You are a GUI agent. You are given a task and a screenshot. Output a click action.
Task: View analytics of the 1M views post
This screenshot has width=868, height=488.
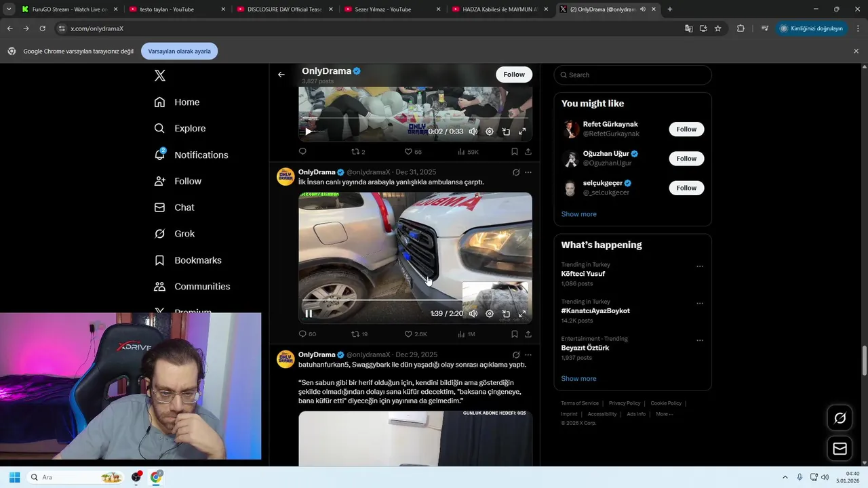(467, 334)
